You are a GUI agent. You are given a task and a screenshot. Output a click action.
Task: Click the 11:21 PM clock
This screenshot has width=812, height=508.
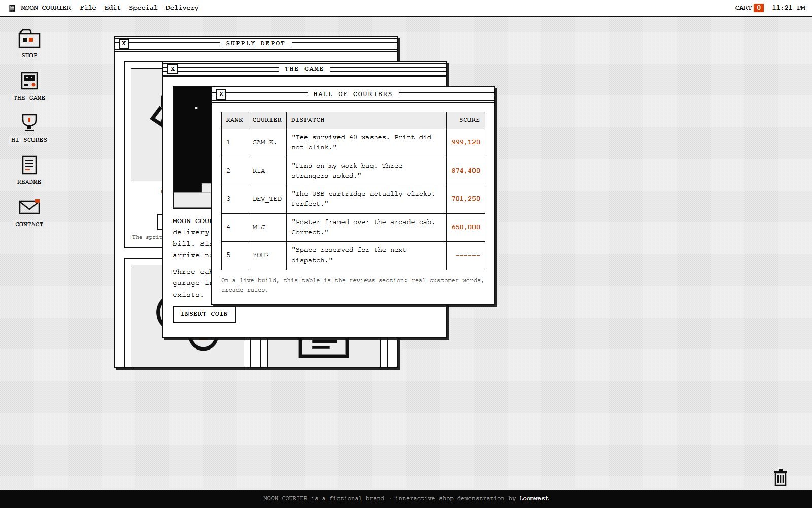pos(788,8)
